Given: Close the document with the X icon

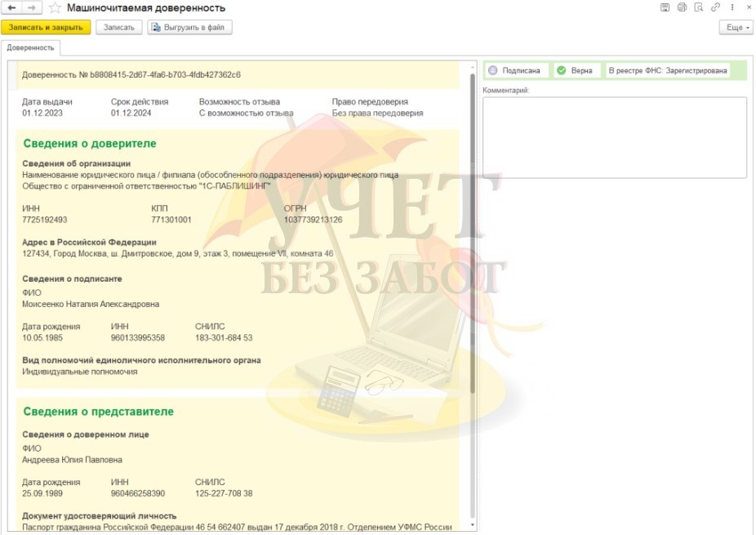Looking at the screenshot, I should pyautogui.click(x=749, y=7).
